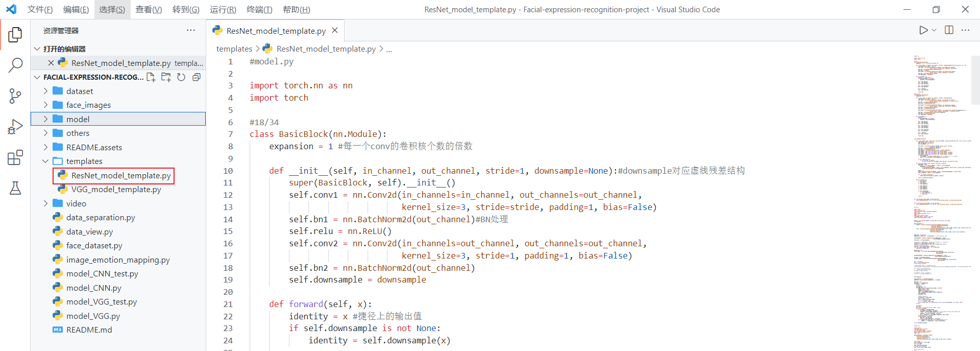Expand the others folder

click(118, 133)
